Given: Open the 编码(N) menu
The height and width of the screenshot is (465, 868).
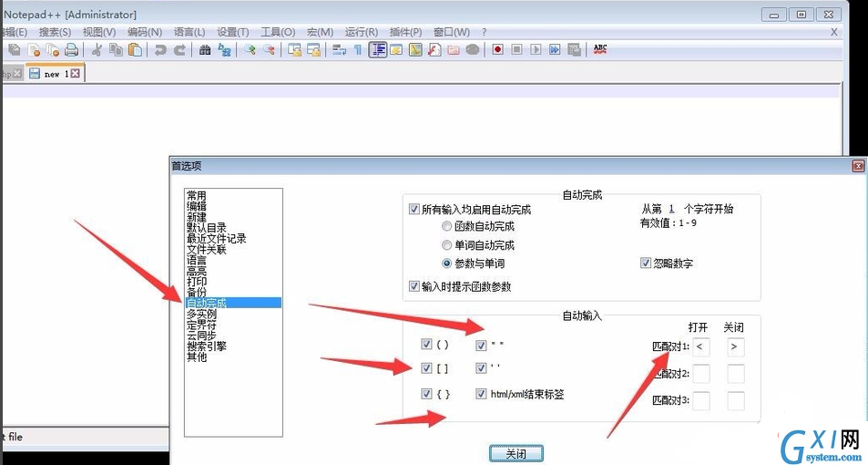Looking at the screenshot, I should pyautogui.click(x=145, y=32).
